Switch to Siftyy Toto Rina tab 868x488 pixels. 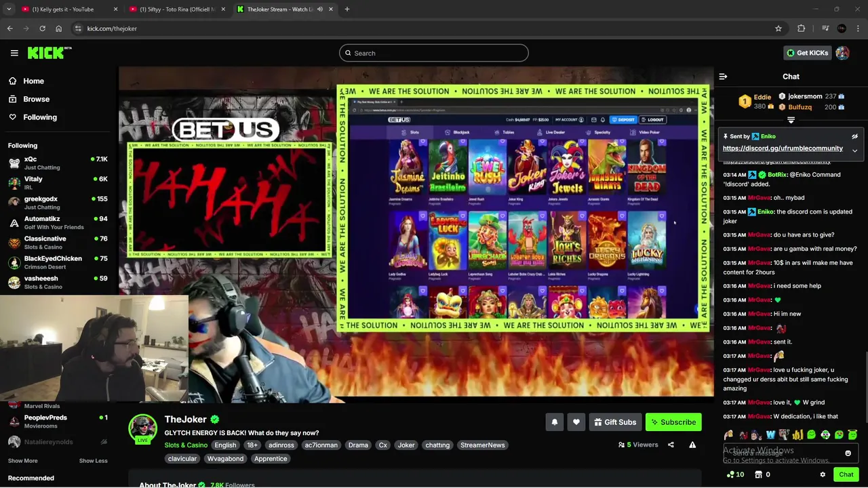(178, 9)
